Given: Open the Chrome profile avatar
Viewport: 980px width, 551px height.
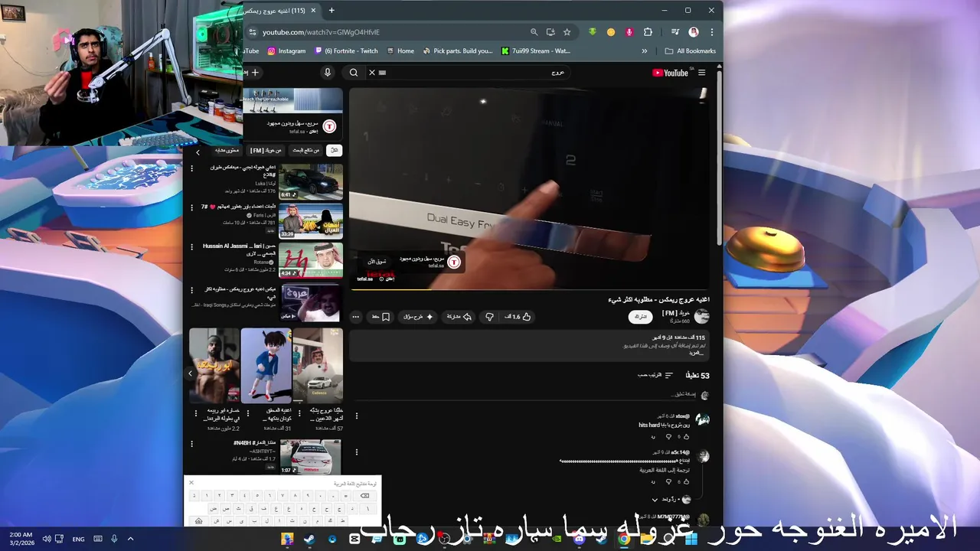Looking at the screenshot, I should (x=694, y=32).
